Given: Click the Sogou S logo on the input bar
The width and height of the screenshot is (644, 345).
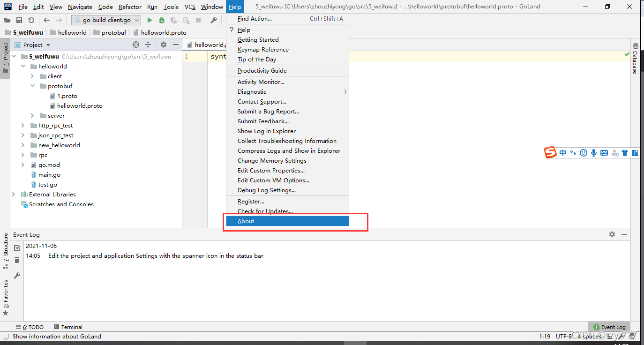Looking at the screenshot, I should click(x=550, y=152).
